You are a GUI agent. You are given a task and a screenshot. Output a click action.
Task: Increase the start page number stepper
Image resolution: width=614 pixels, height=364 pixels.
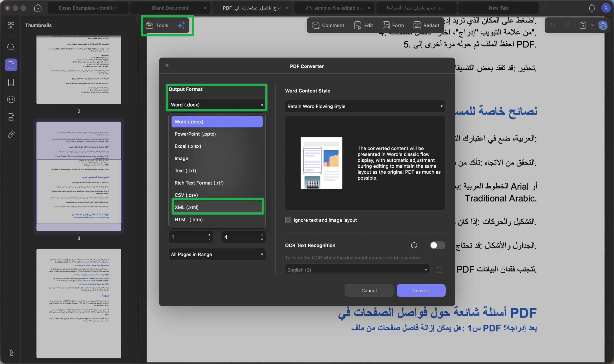point(209,235)
